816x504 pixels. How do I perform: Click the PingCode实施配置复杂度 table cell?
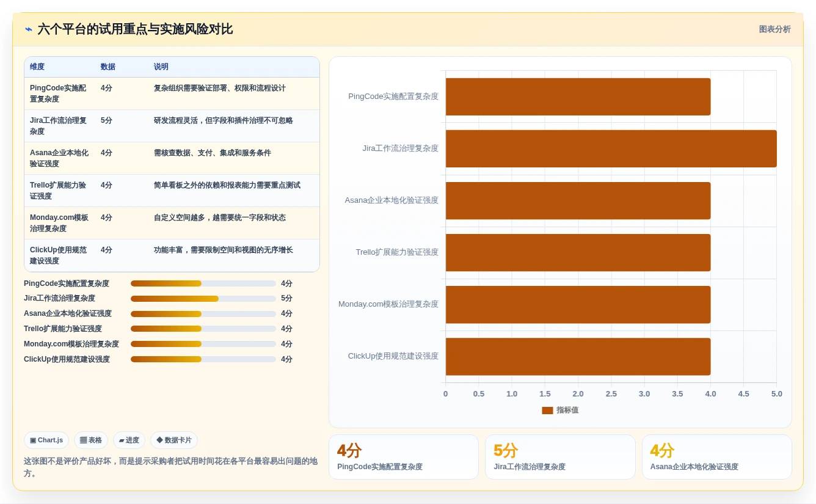tap(59, 93)
